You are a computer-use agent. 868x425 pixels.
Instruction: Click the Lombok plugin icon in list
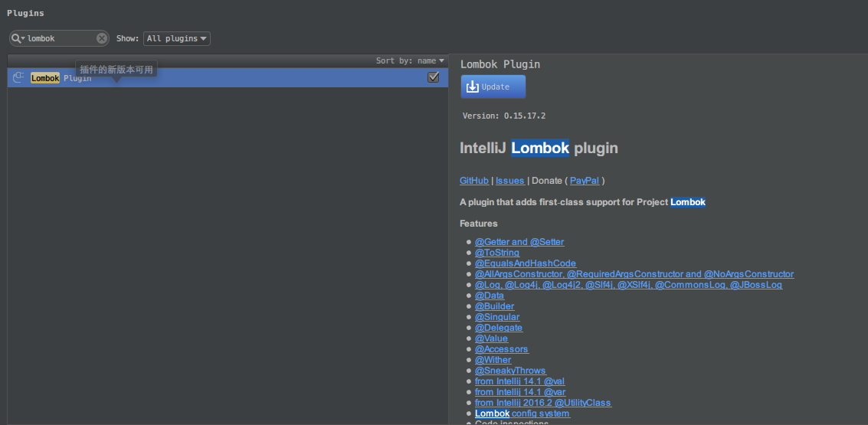click(19, 77)
